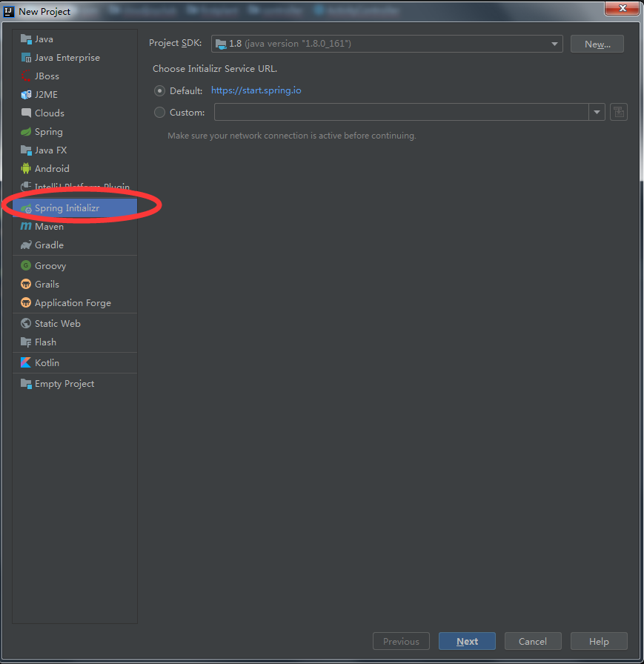Expand the Custom URL history dropdown arrow
Viewport: 644px width, 664px height.
coord(597,112)
